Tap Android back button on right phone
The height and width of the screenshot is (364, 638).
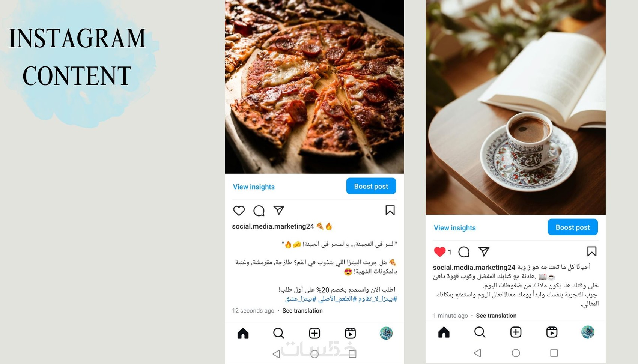477,353
